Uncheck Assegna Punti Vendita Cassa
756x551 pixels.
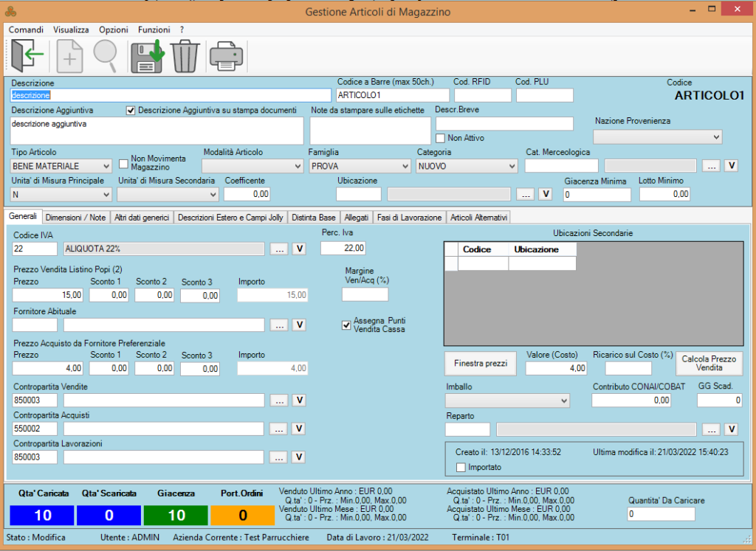click(x=347, y=325)
